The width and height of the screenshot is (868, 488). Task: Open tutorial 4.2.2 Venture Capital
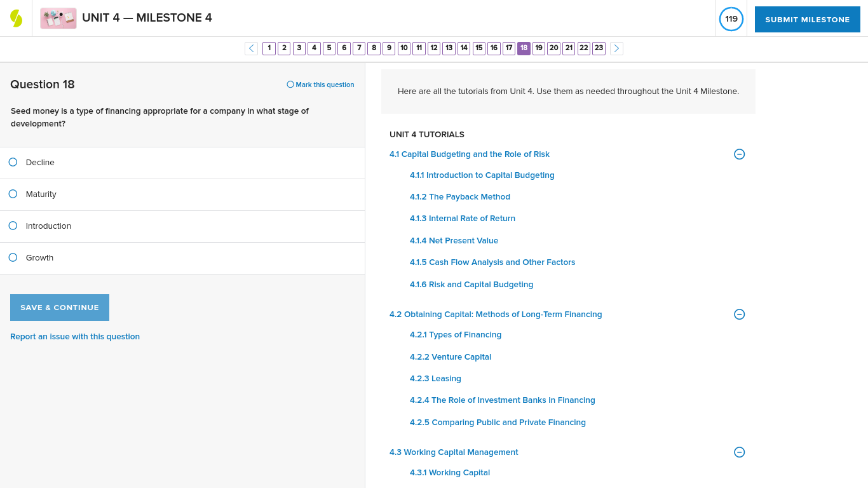pos(451,356)
